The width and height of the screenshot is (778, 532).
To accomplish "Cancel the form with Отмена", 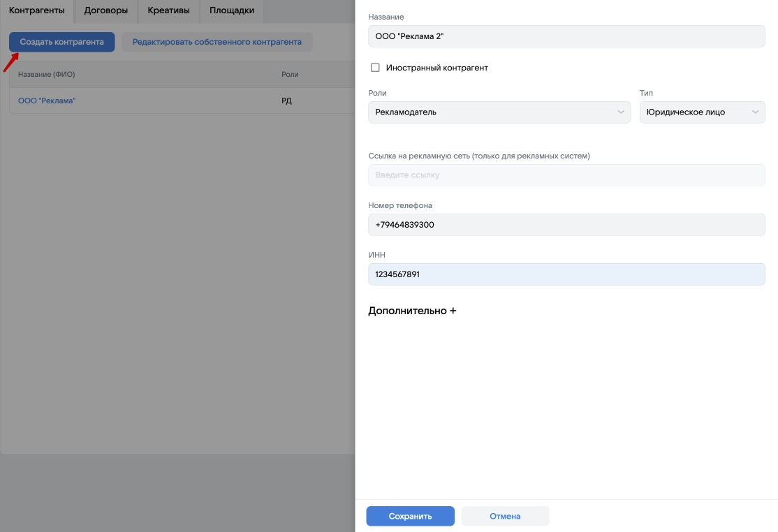I will 505,516.
